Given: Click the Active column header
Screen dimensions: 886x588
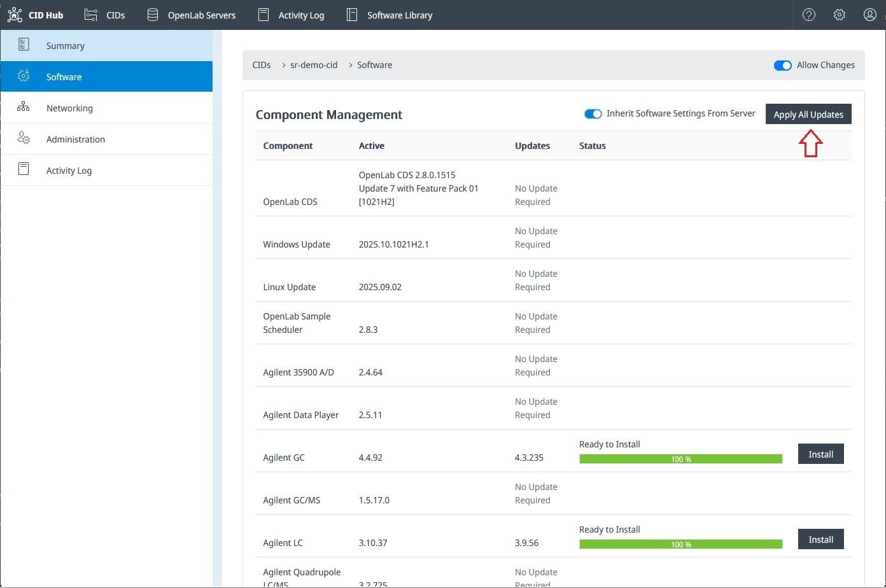Looking at the screenshot, I should coord(372,146).
